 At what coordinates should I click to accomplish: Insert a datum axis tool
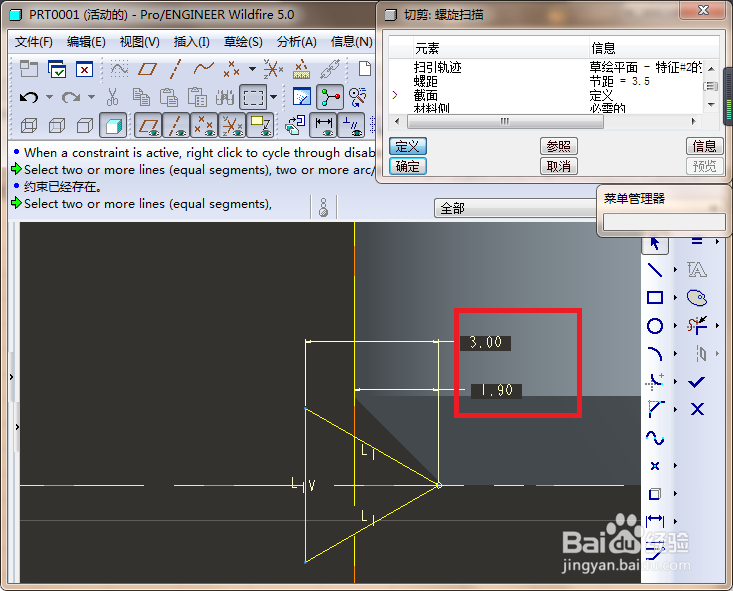(175, 69)
